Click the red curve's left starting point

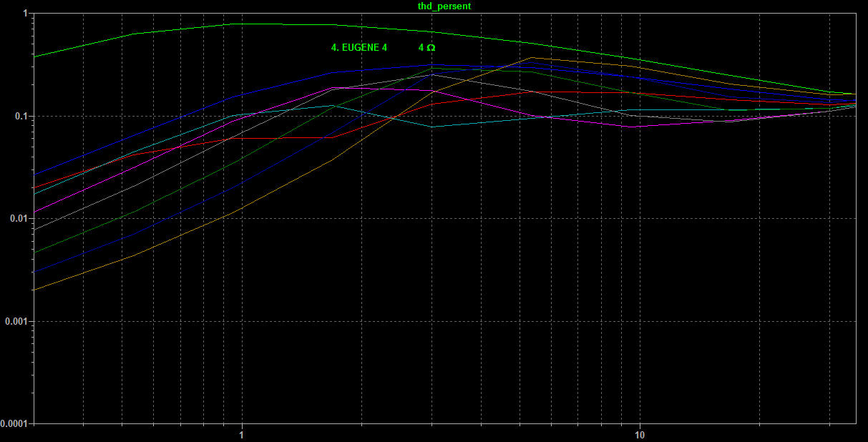pyautogui.click(x=34, y=188)
